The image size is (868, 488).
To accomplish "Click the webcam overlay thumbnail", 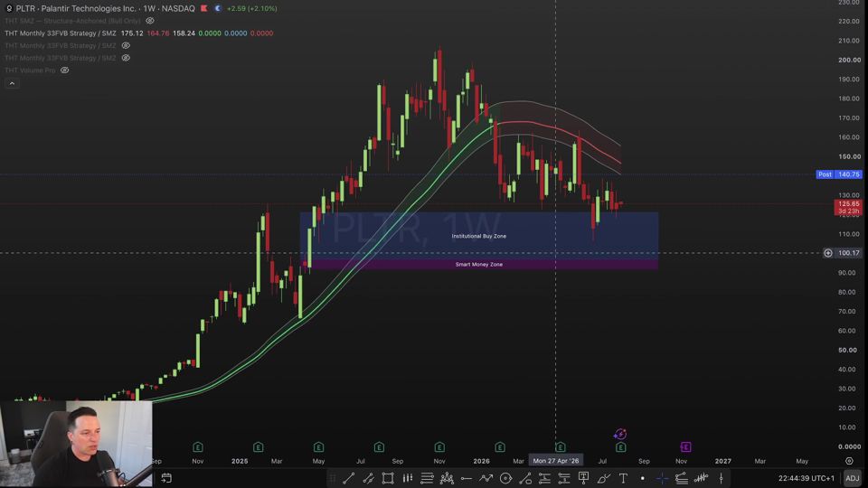I will (76, 444).
